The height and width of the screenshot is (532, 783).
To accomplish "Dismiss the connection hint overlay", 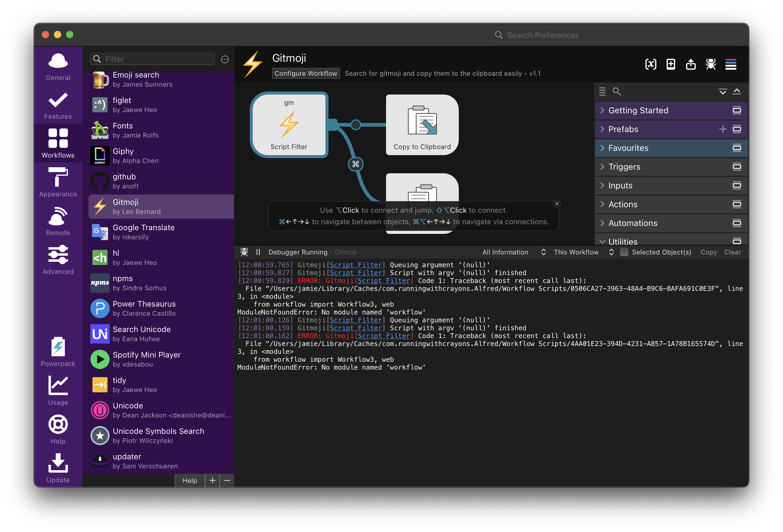I will click(x=557, y=204).
